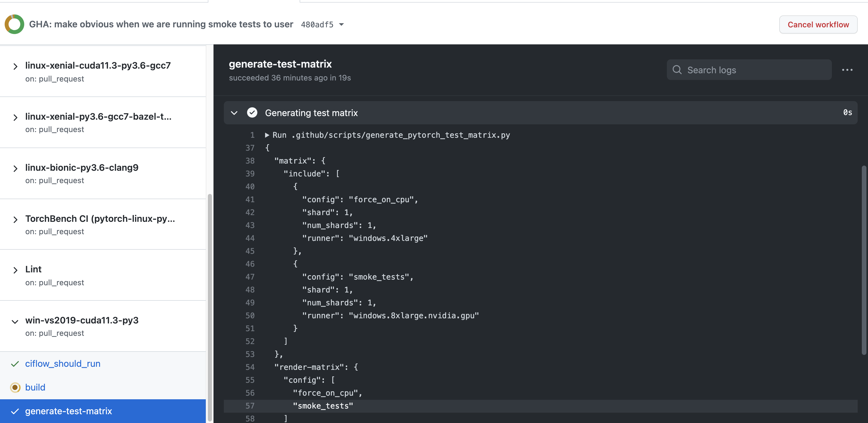The width and height of the screenshot is (868, 423).
Task: Select the build job
Action: click(35, 387)
